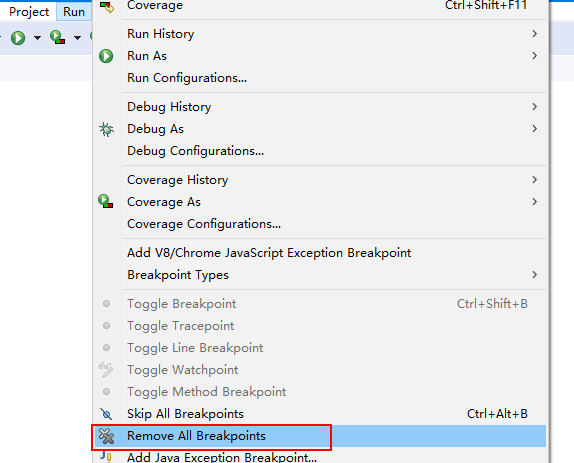Click the Coverage As icon
574x463 pixels.
click(x=106, y=202)
